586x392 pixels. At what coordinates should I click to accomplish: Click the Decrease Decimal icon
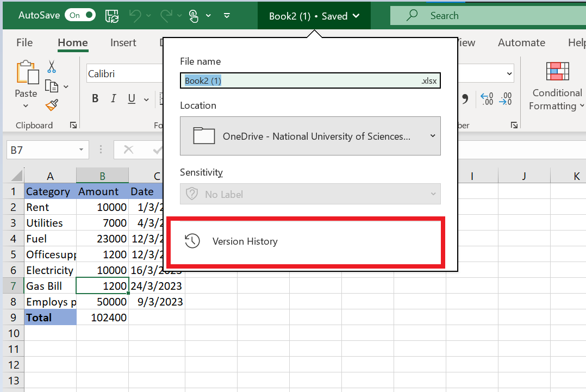click(506, 98)
